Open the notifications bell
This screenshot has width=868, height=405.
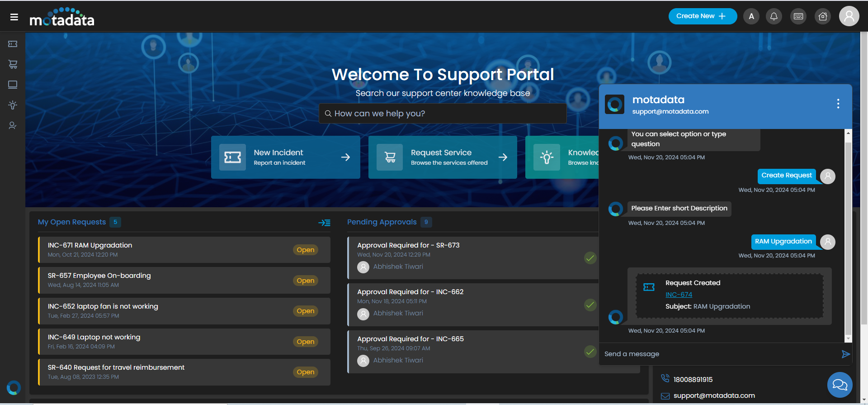774,17
